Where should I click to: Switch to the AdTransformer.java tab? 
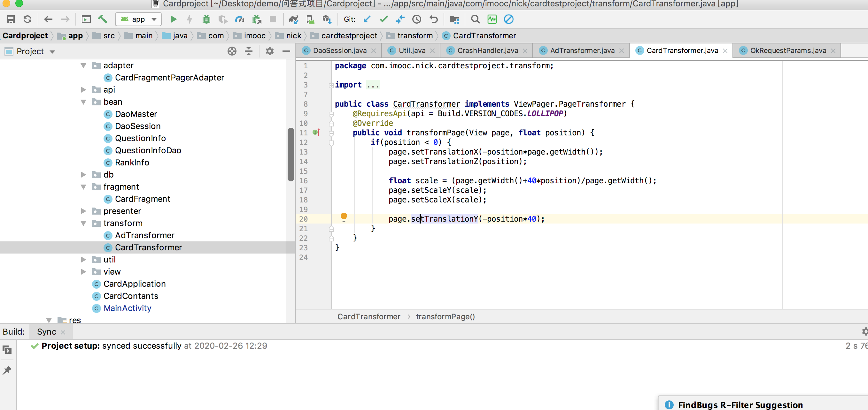[x=582, y=50]
